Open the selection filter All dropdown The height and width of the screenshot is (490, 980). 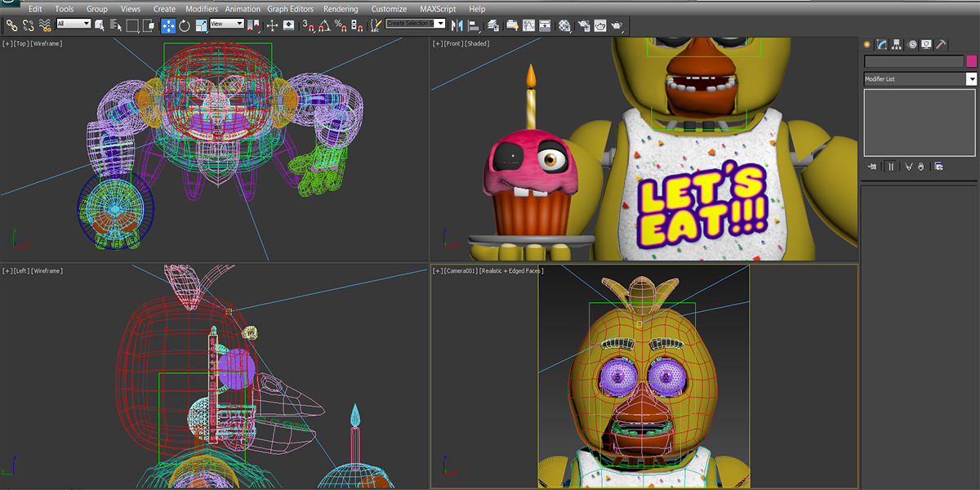coord(73,24)
